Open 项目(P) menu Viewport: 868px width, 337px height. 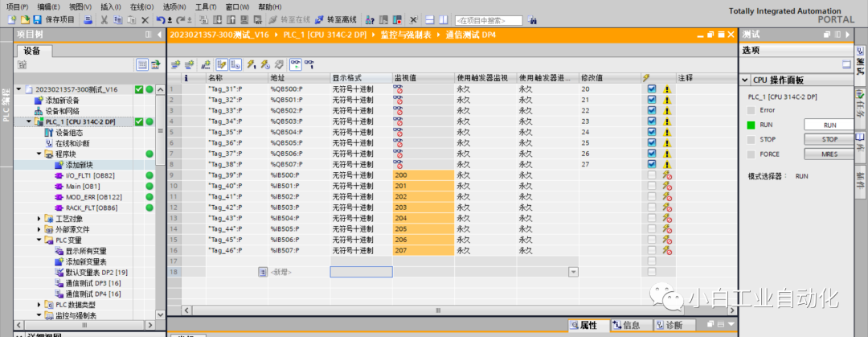(x=17, y=6)
